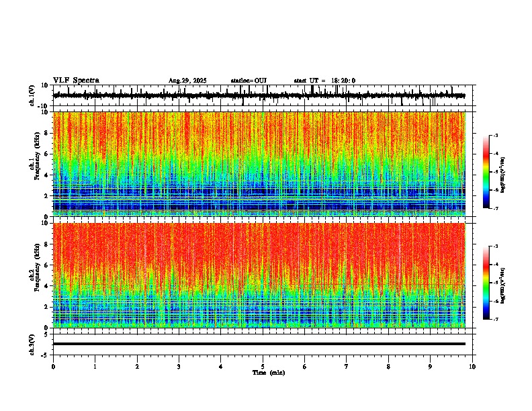Click the ch.1 spectrogram color scale bar

coord(486,172)
